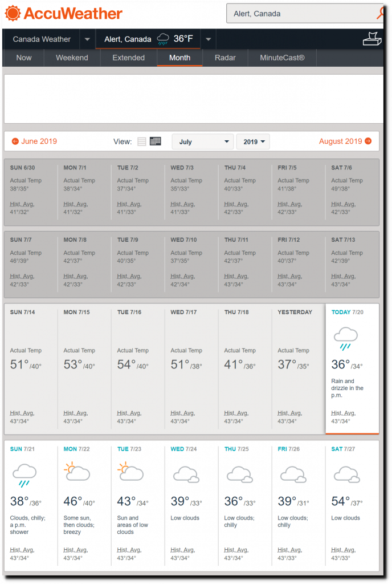Open the Now tab

click(24, 58)
